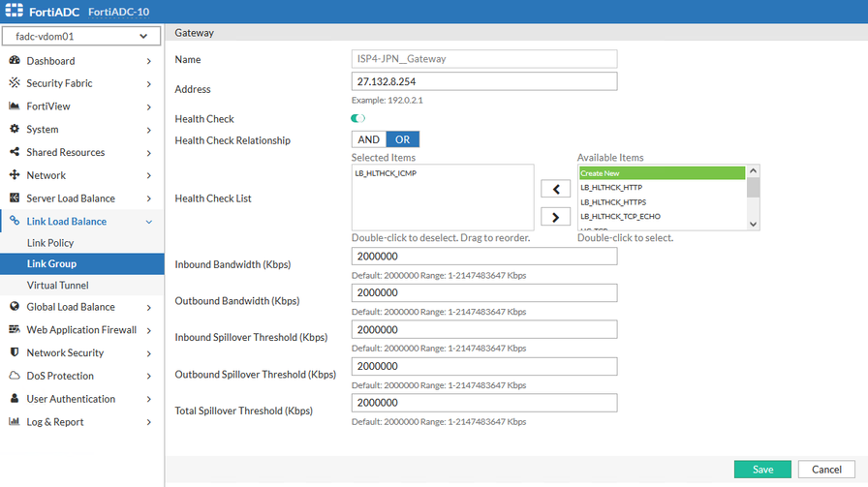Click the User Authentication person icon
The image size is (868, 487).
pos(15,399)
